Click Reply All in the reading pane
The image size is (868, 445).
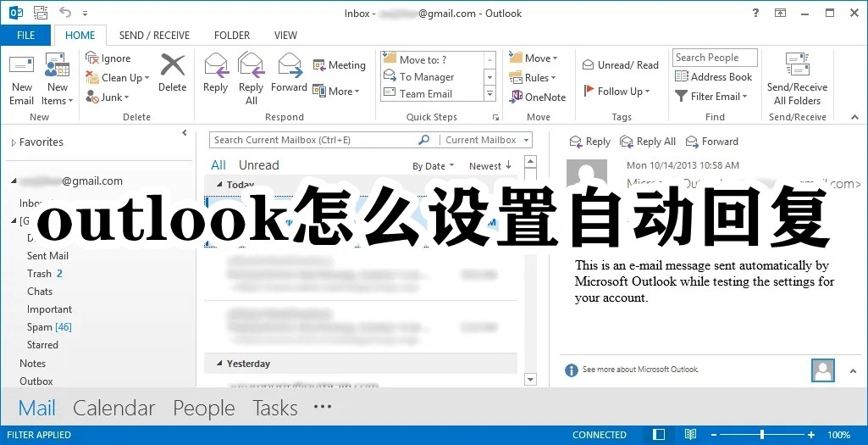pos(648,142)
